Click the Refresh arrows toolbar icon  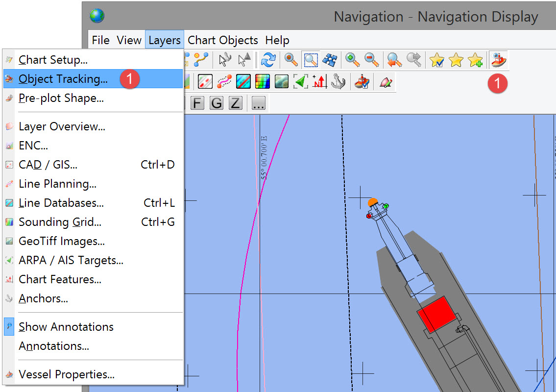pyautogui.click(x=268, y=60)
